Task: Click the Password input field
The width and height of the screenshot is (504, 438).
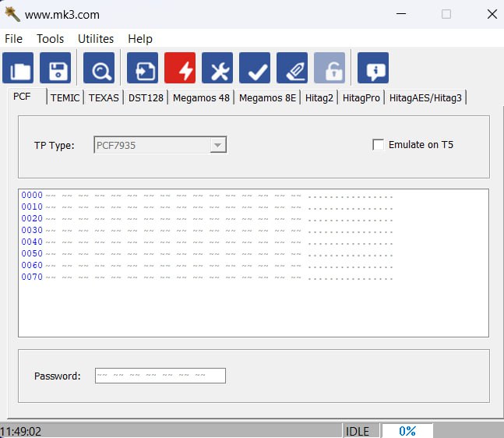Action: coord(160,376)
